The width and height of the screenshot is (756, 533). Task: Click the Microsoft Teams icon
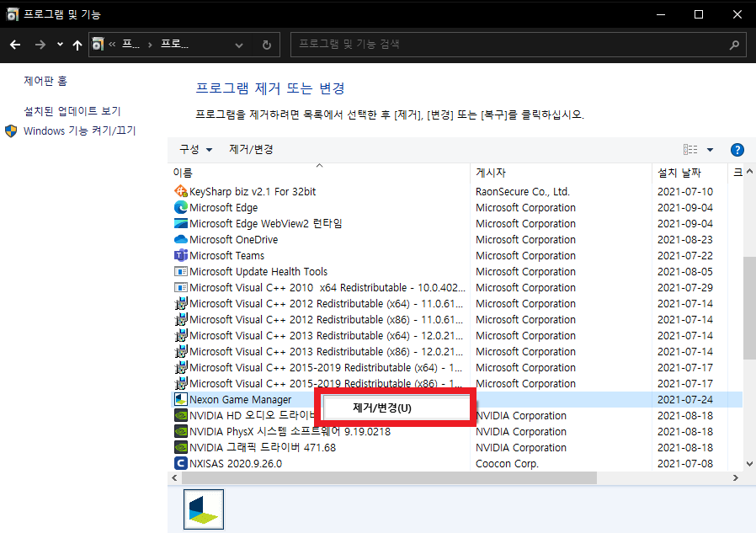[181, 255]
